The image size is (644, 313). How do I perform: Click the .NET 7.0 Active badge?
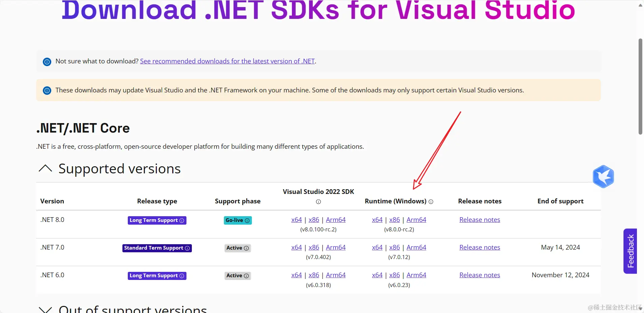[238, 248]
